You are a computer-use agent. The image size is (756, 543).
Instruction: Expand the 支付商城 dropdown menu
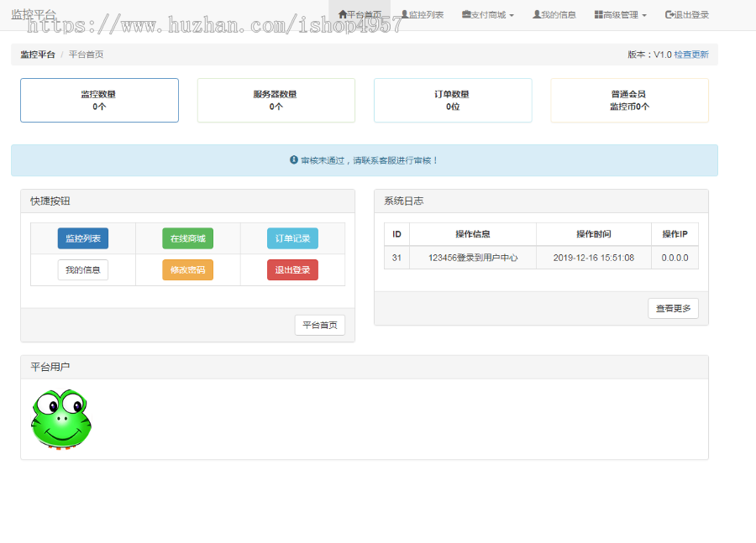pos(488,13)
